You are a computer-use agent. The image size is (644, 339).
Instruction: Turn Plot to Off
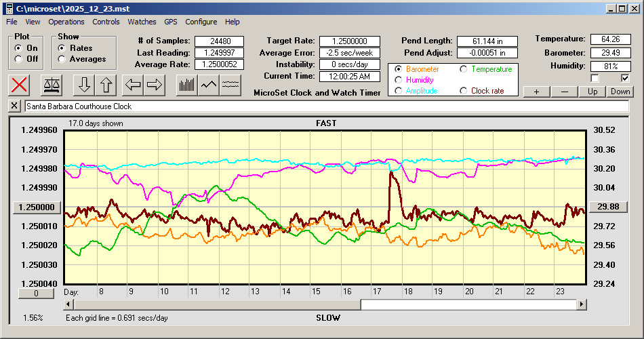pos(18,59)
